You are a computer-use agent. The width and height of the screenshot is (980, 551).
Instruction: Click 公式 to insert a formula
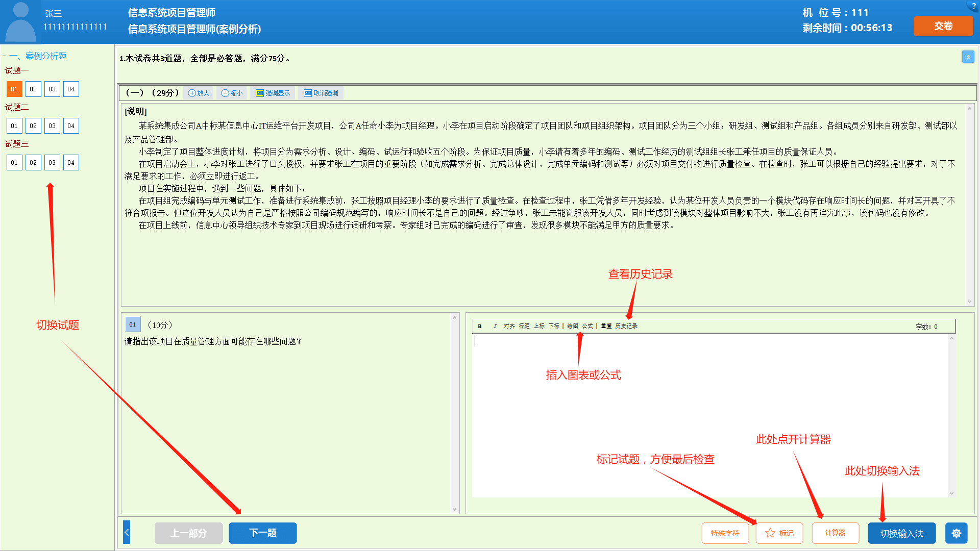point(587,326)
